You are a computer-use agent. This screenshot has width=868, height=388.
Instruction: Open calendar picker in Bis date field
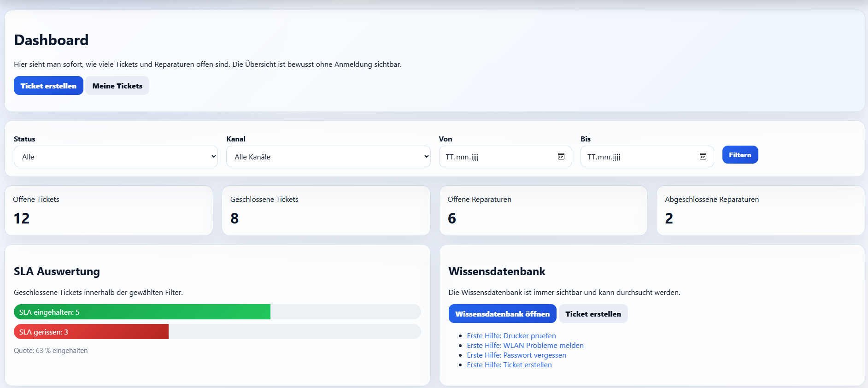click(x=703, y=157)
